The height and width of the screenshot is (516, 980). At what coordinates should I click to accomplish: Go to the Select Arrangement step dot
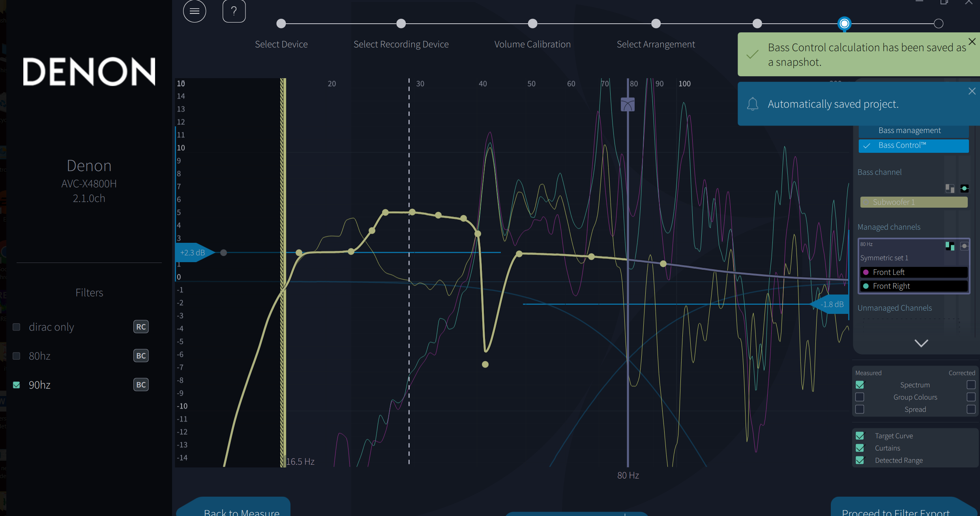point(656,24)
